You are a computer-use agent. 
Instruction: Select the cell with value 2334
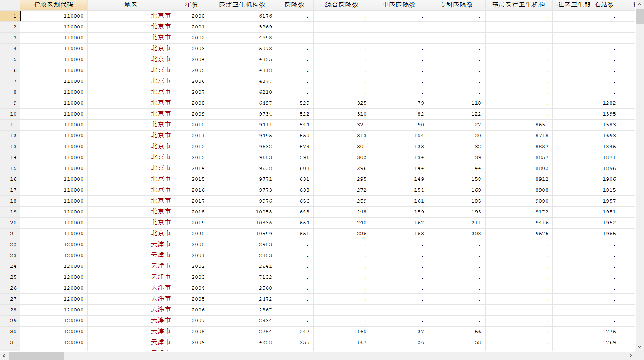pos(243,321)
